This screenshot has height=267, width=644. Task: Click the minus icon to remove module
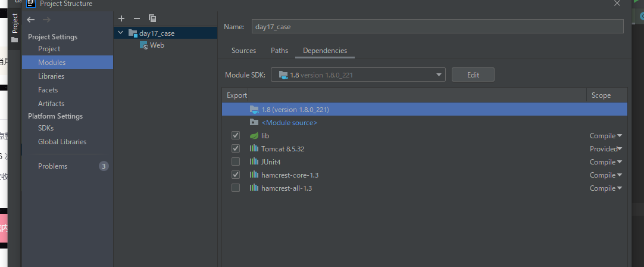(x=136, y=18)
